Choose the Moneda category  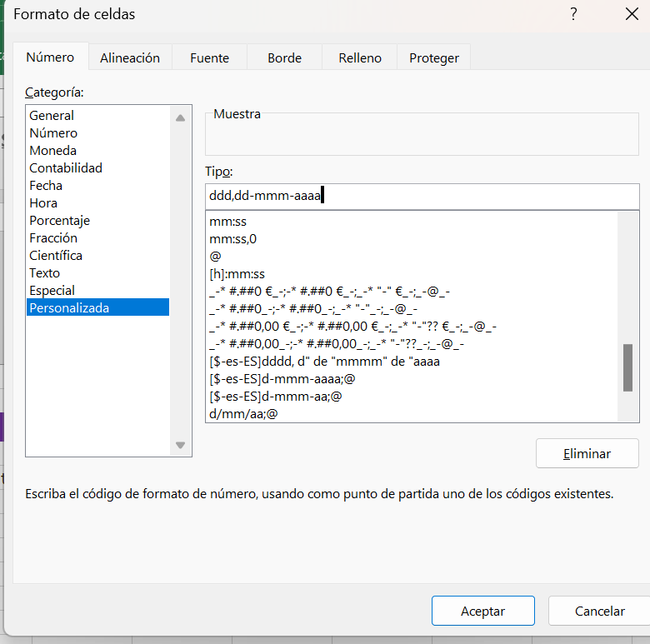97,151
